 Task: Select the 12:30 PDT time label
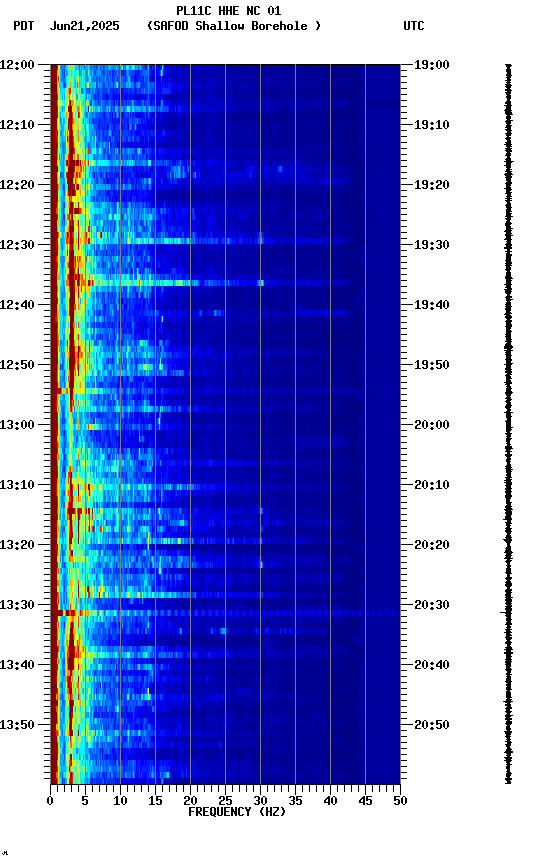[17, 245]
